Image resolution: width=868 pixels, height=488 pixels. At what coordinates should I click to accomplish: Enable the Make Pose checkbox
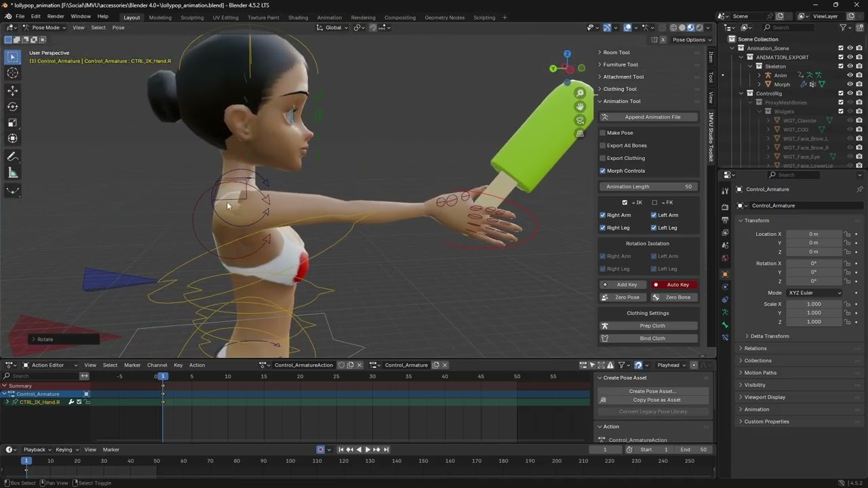603,133
